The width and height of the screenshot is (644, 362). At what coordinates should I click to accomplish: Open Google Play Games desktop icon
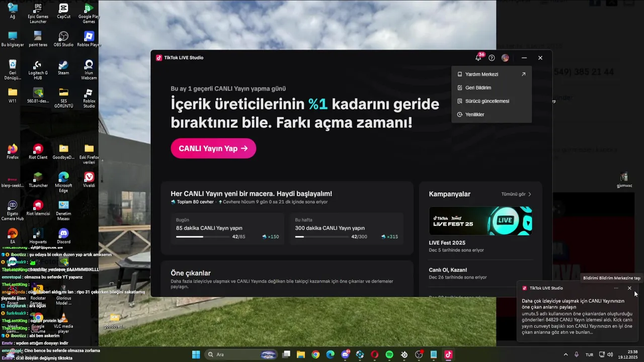(89, 13)
